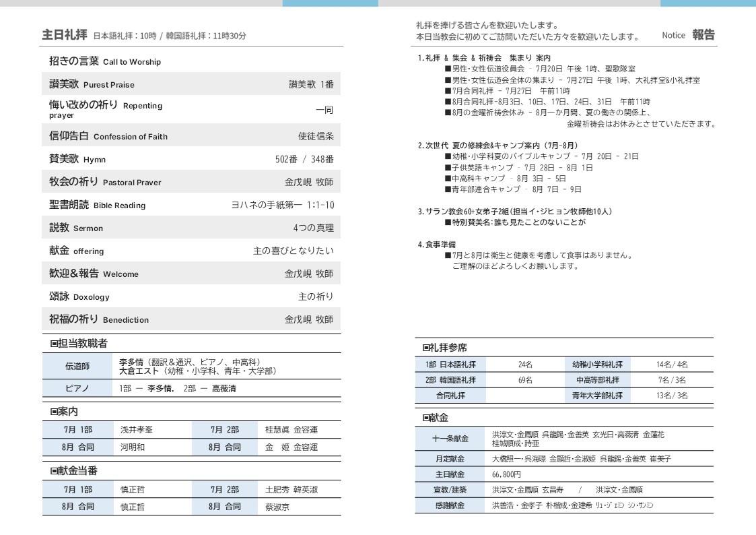This screenshot has width=756, height=535.
Task: Click the light blue bar above 主日礼拝
Action: coord(330,3)
